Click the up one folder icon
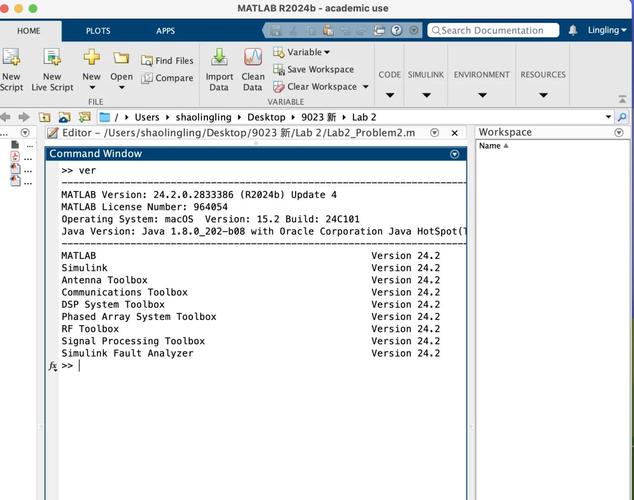Image resolution: width=634 pixels, height=500 pixels. (44, 117)
